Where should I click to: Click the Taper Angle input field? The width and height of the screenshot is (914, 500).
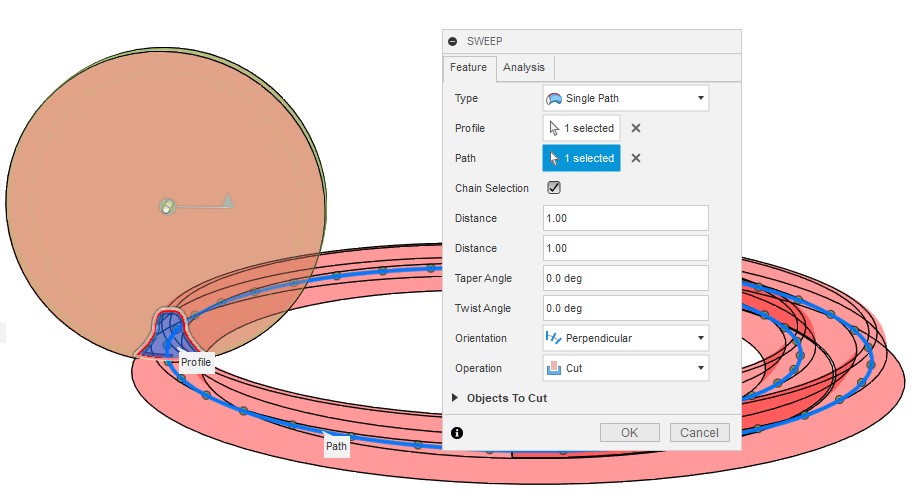pyautogui.click(x=625, y=278)
